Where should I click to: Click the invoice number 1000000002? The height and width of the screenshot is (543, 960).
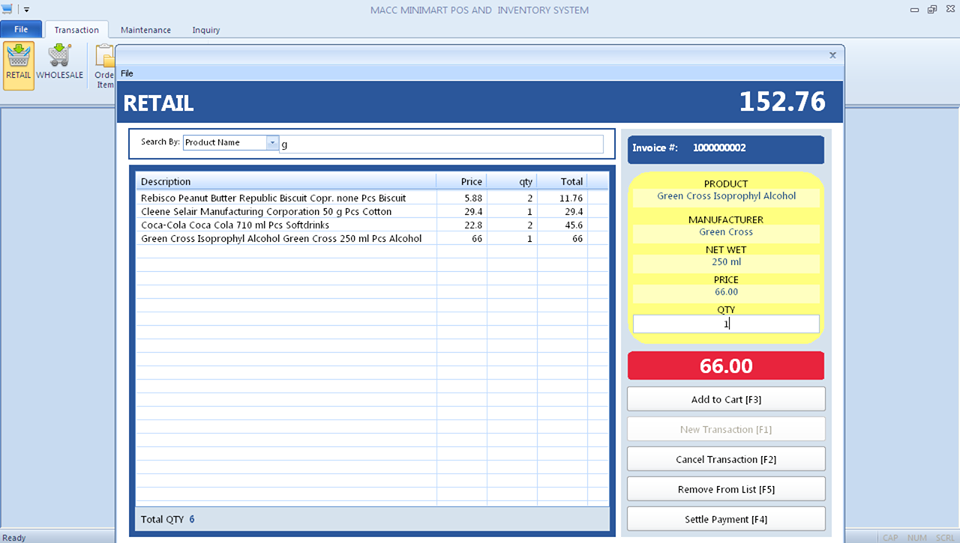coord(719,148)
